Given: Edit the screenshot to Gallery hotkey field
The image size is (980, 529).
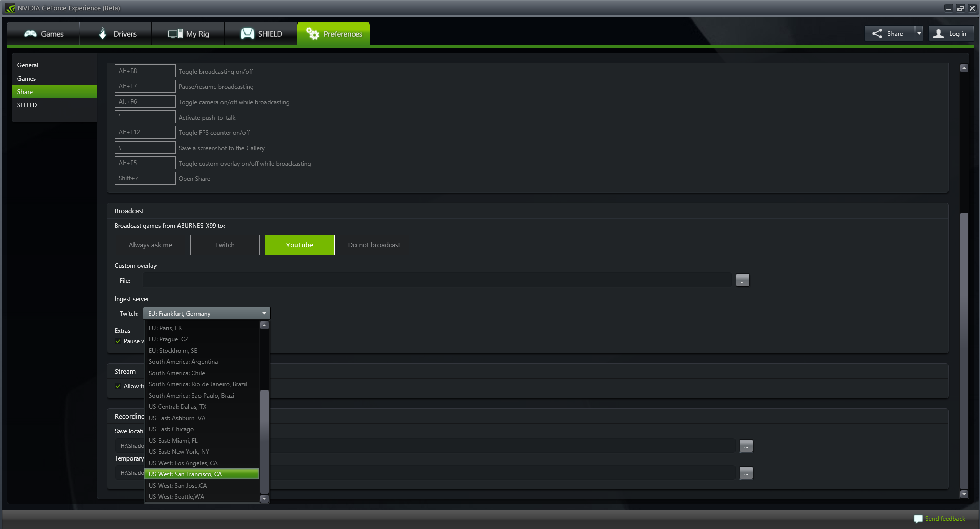Looking at the screenshot, I should pos(145,148).
